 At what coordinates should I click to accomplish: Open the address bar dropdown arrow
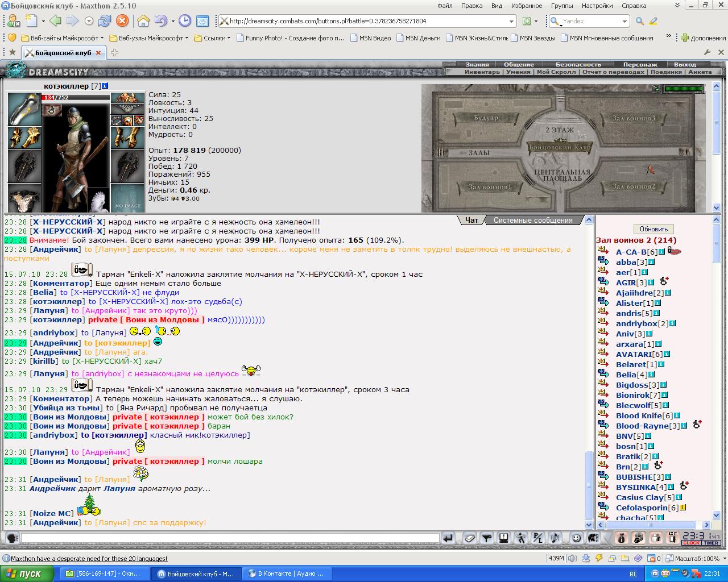(511, 21)
